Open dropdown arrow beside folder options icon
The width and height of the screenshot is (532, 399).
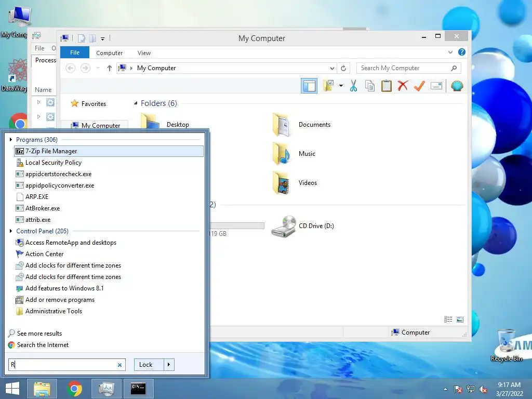click(x=341, y=86)
